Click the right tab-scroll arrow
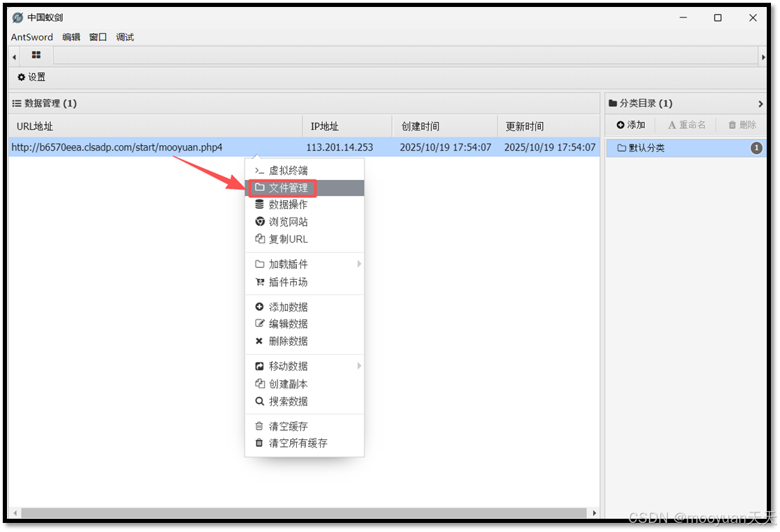The height and width of the screenshot is (532, 780). pos(763,57)
